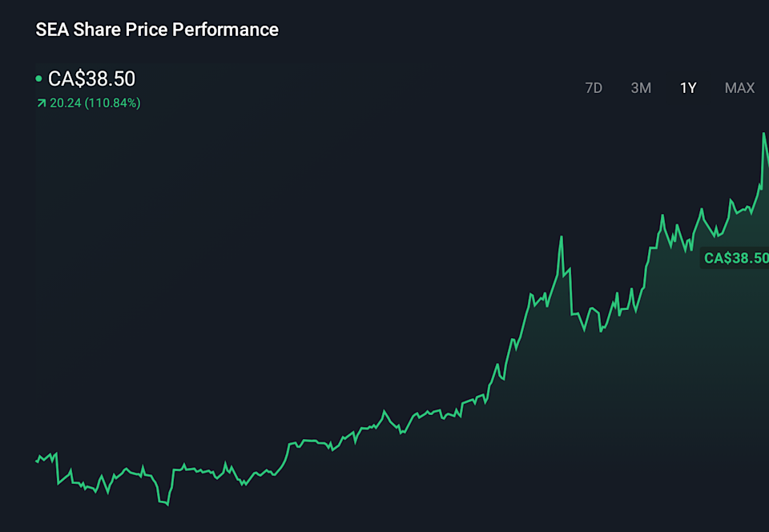The image size is (769, 532).
Task: Select the 7D time range tab
Action: coord(594,88)
